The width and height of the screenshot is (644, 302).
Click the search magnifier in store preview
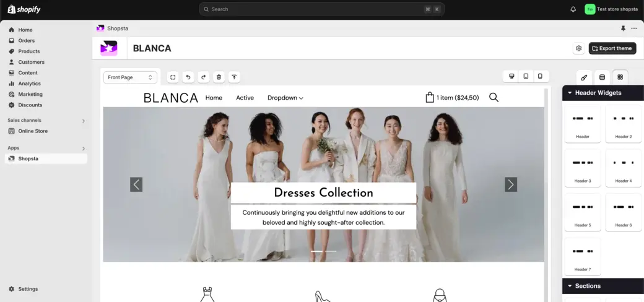(494, 97)
